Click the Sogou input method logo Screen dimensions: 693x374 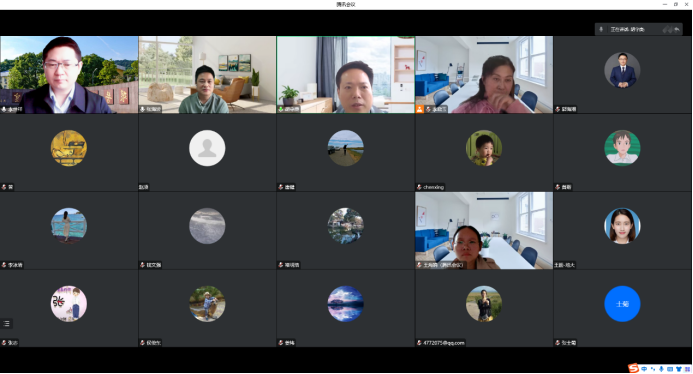(x=633, y=368)
